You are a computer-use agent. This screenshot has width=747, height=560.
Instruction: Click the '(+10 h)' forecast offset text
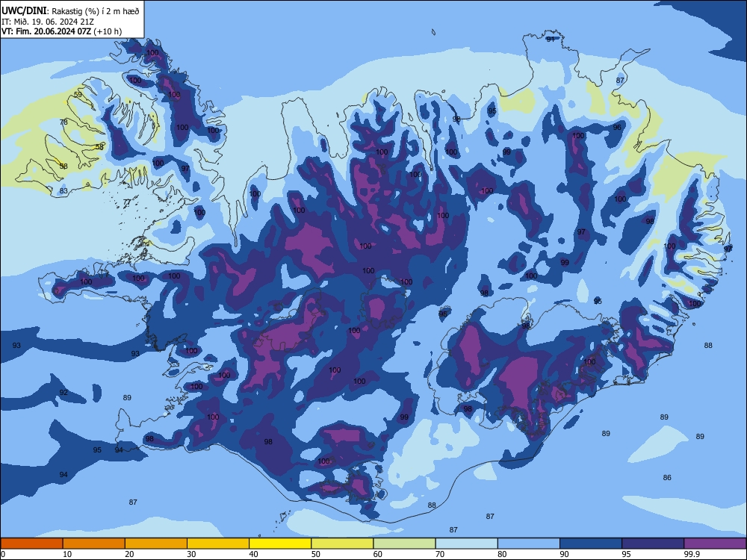[x=108, y=31]
